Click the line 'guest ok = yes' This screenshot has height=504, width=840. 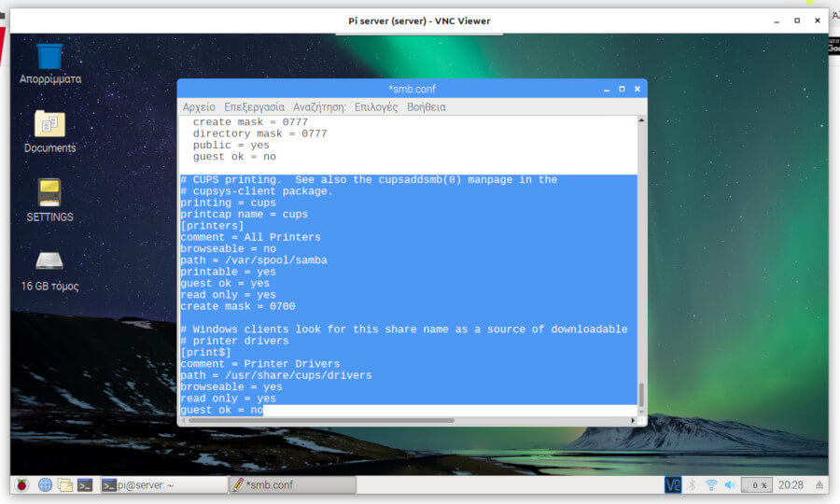pyautogui.click(x=225, y=284)
